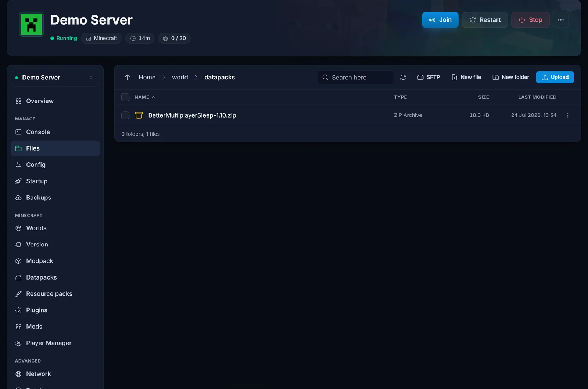Open the Network page

click(55, 374)
